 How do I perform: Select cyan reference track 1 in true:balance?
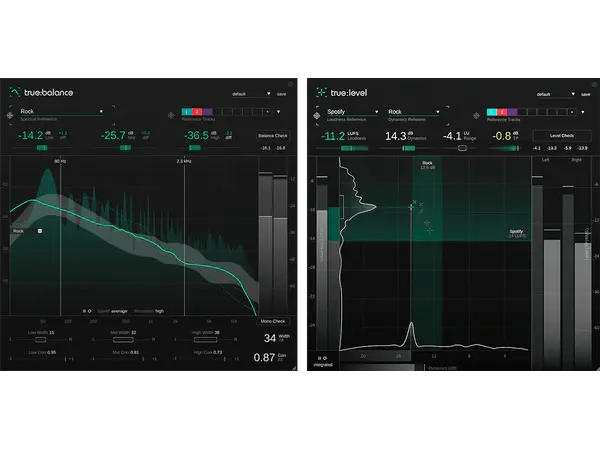pos(186,112)
